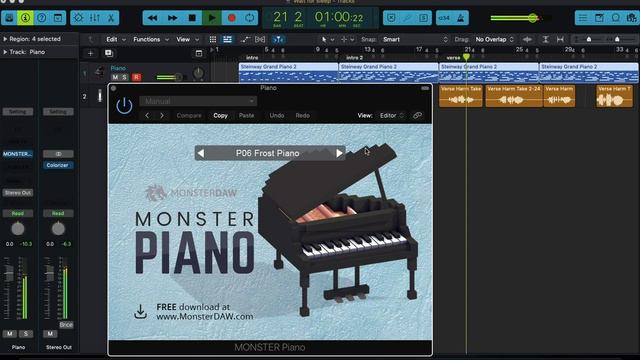Click Compare in plugin header
This screenshot has height=360, width=640.
(x=189, y=116)
